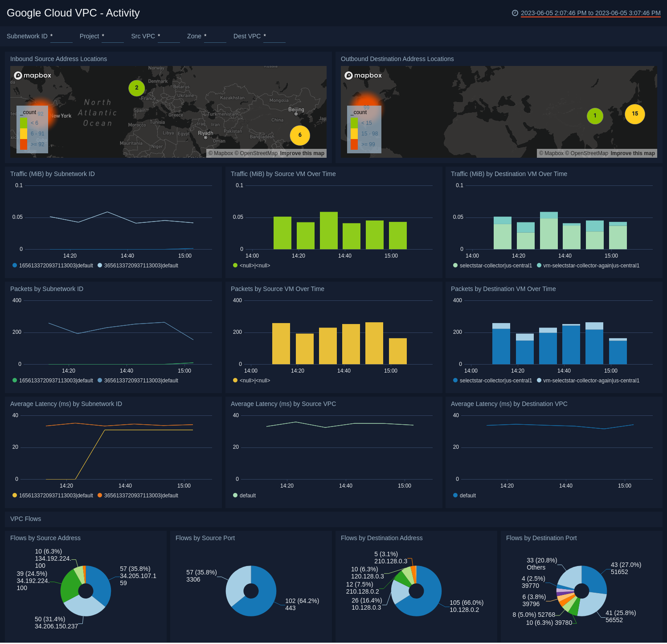Select the cluster marker labeled 2 near Denmark

(137, 88)
